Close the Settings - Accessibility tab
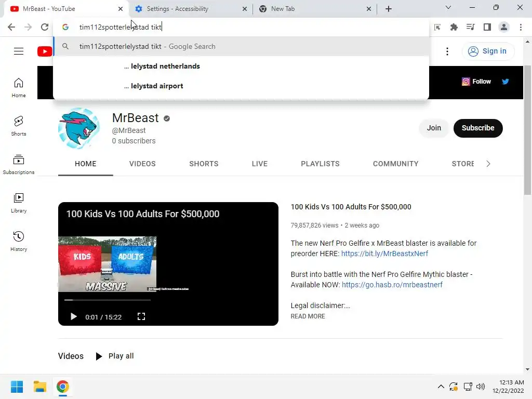 click(245, 9)
